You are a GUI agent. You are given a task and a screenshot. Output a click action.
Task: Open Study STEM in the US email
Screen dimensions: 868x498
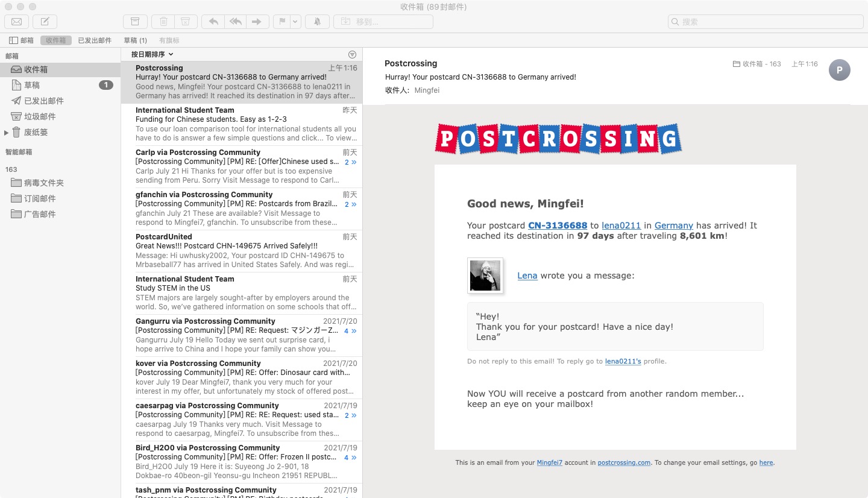click(x=242, y=293)
